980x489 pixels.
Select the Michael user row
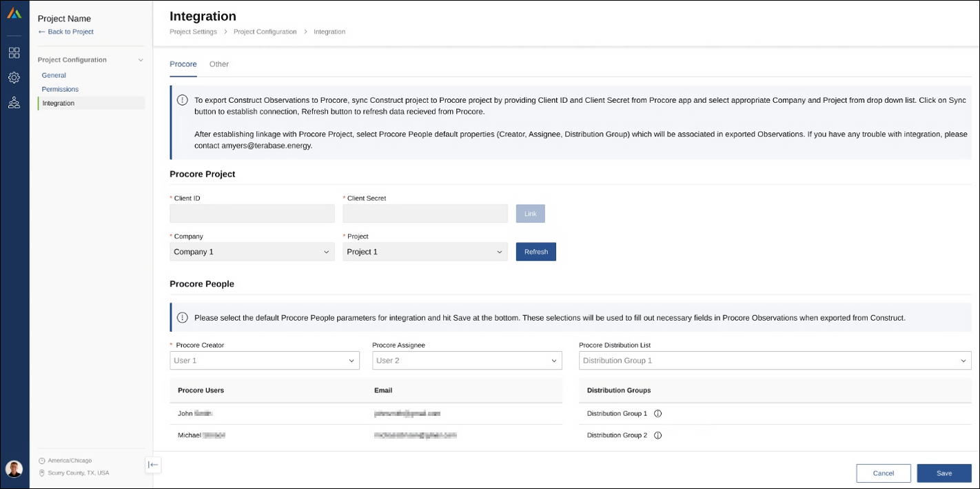click(x=366, y=435)
